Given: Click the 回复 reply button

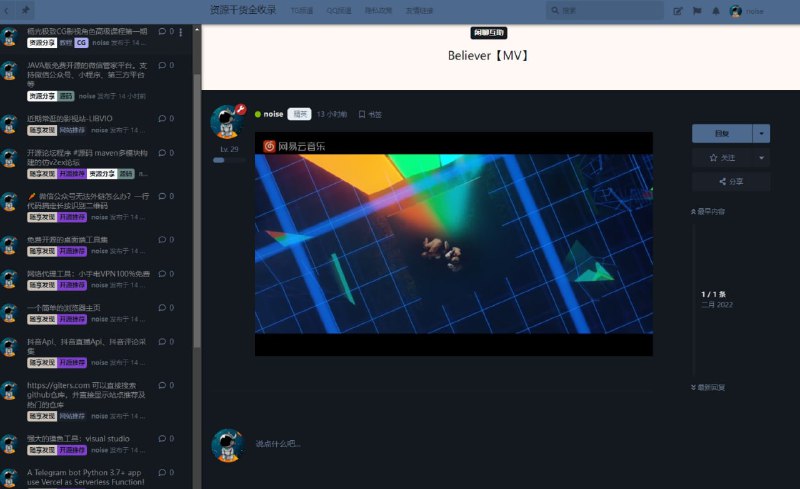Looking at the screenshot, I should tap(722, 134).
